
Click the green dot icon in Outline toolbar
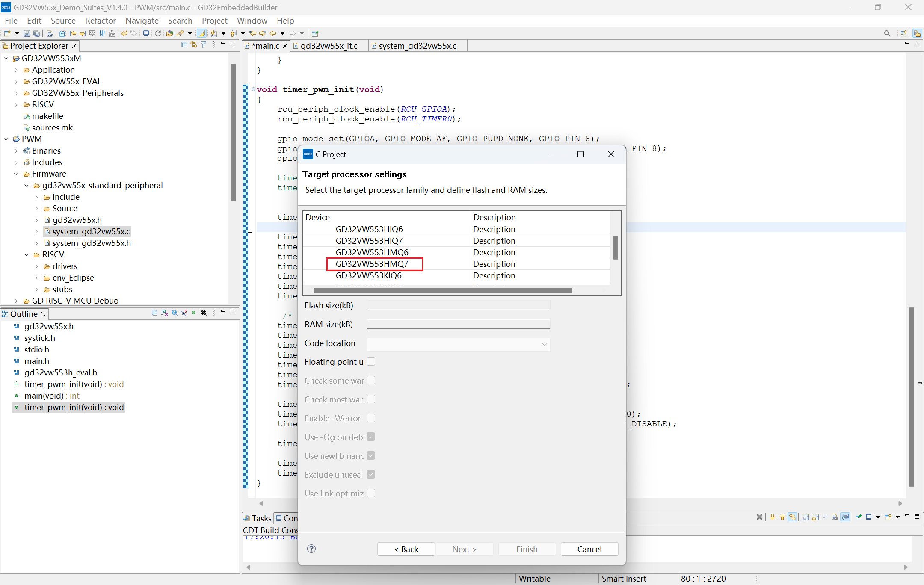(x=194, y=313)
